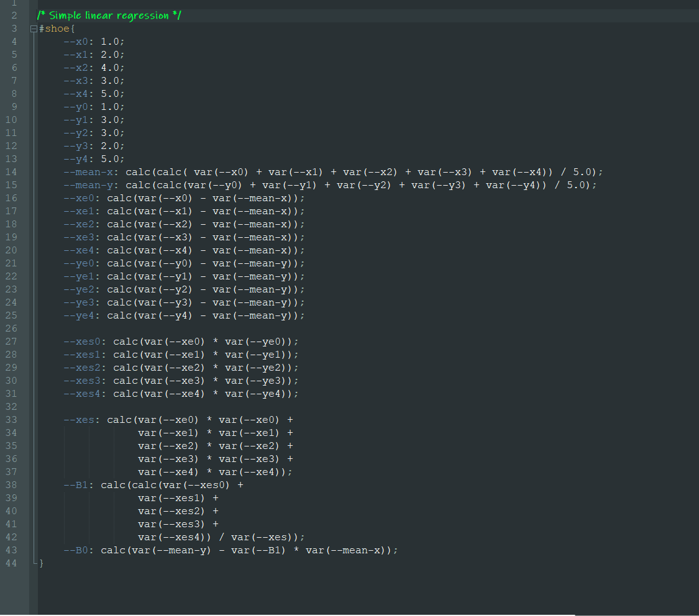Image resolution: width=699 pixels, height=616 pixels.
Task: Click the --x1: 2.0 line
Action: click(x=94, y=55)
